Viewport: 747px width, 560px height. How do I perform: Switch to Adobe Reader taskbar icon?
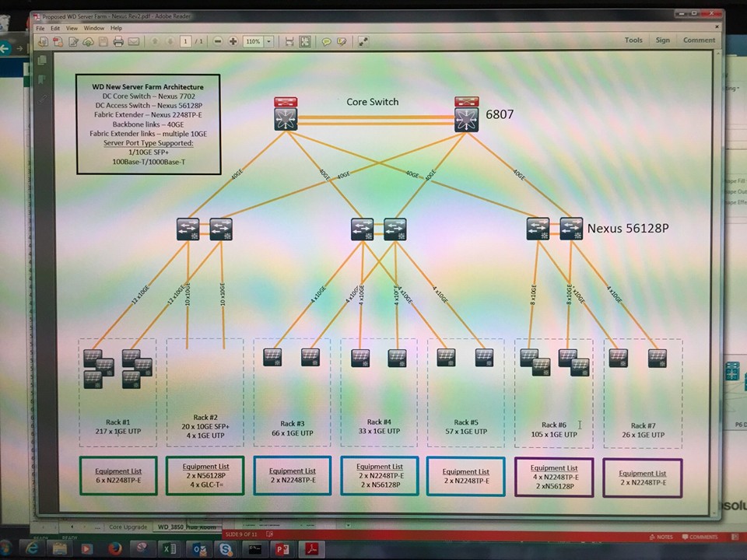311,550
